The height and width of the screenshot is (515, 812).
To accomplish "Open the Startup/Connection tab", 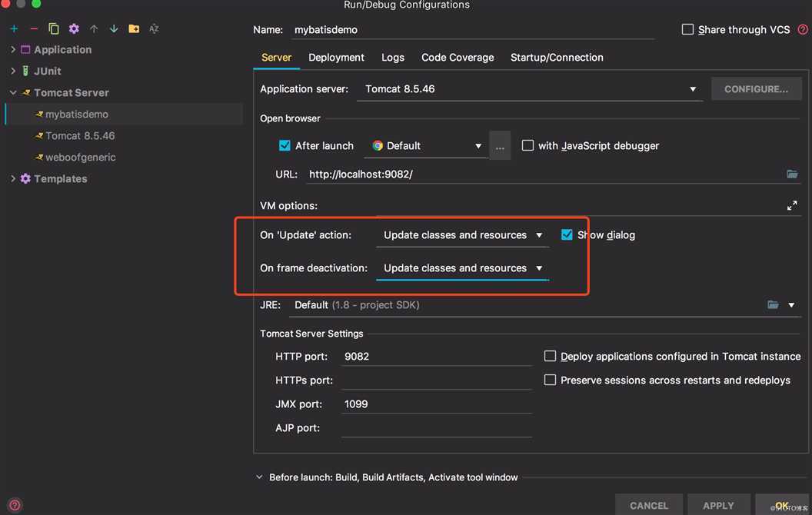I will coord(557,58).
